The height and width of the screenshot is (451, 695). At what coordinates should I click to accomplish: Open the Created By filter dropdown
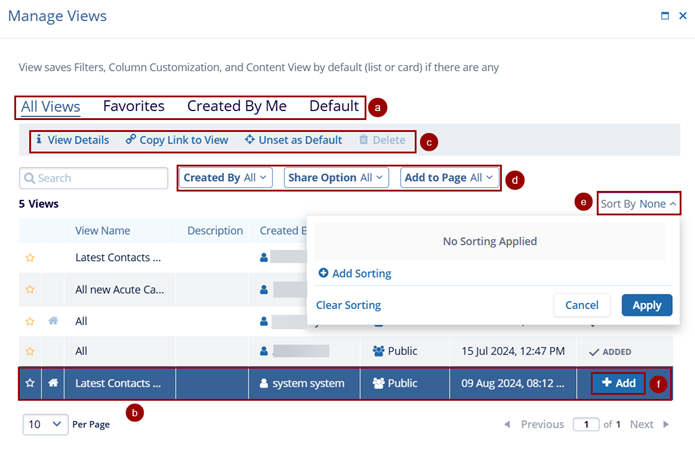[226, 178]
